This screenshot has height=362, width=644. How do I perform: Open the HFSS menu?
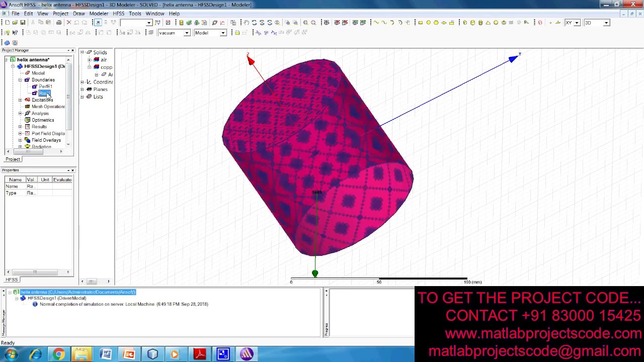click(118, 14)
